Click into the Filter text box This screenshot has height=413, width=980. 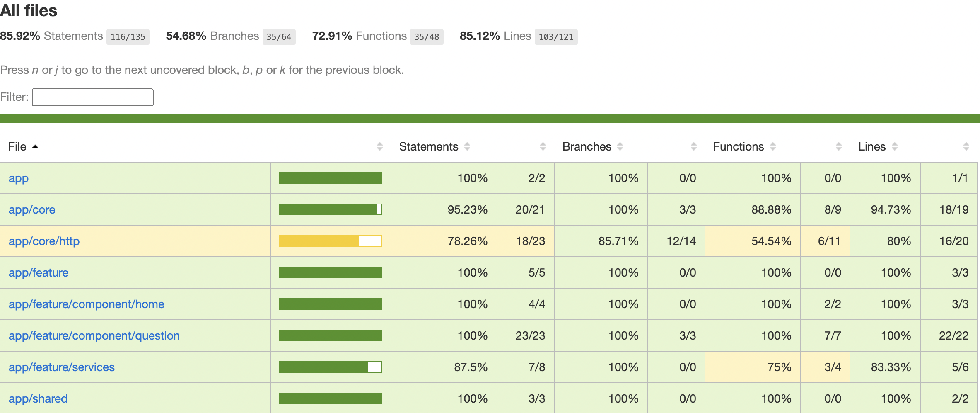(x=93, y=97)
